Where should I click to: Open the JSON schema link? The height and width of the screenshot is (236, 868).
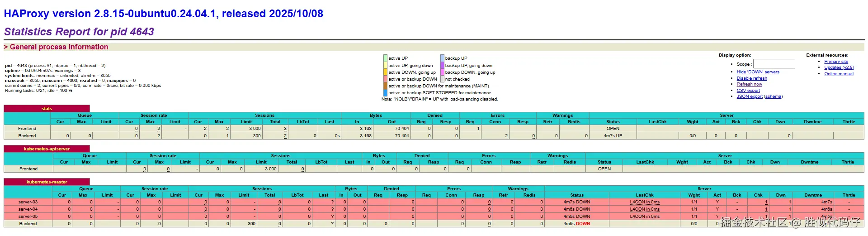pyautogui.click(x=773, y=96)
